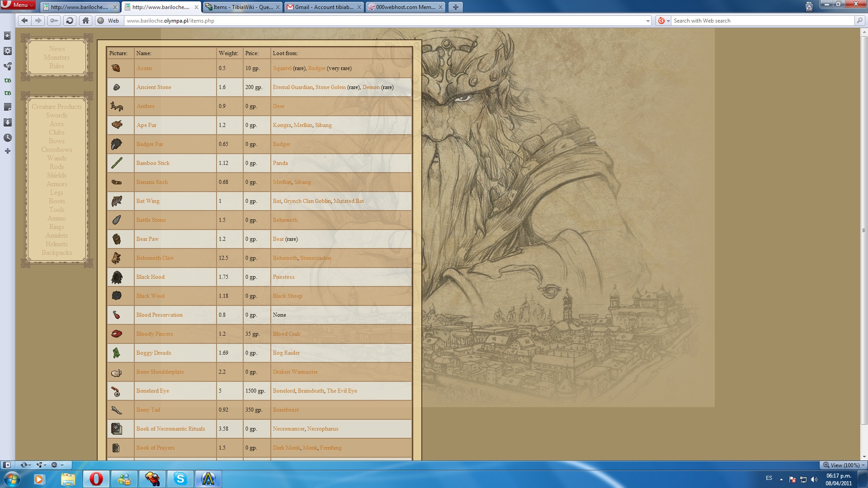Switch to the Gmail Account tab

pyautogui.click(x=324, y=7)
